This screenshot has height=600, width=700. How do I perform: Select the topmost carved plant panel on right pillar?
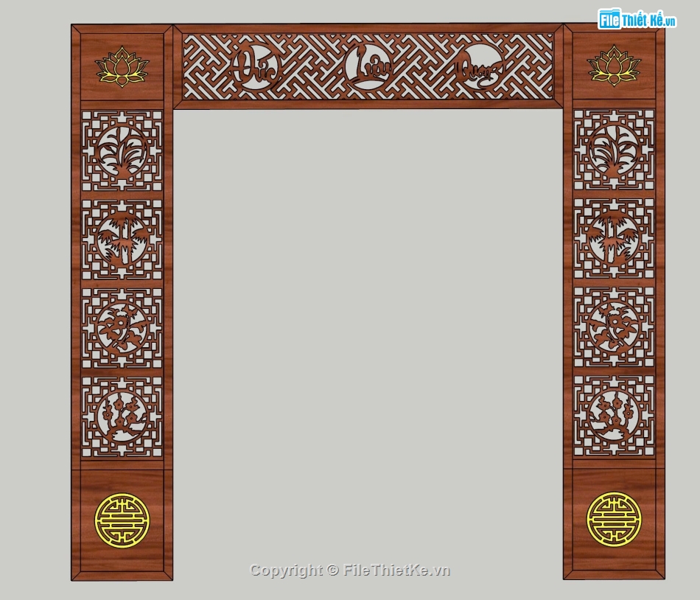614,150
